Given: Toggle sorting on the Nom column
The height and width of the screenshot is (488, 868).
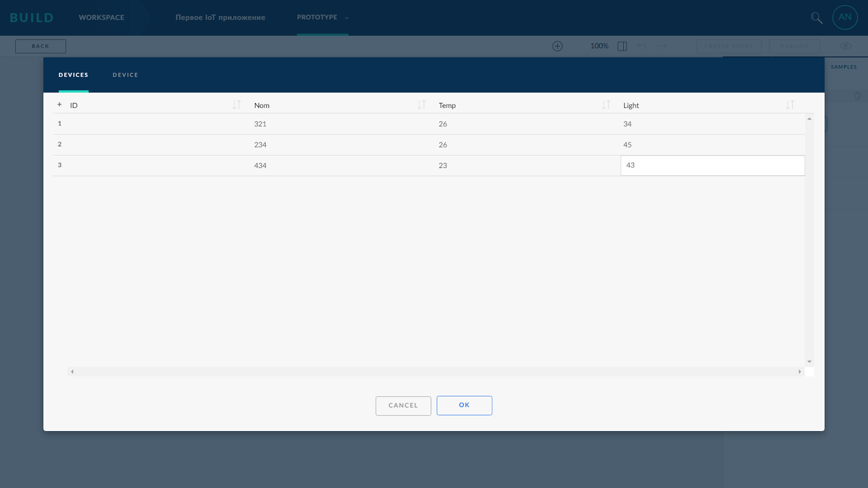Looking at the screenshot, I should [x=422, y=105].
